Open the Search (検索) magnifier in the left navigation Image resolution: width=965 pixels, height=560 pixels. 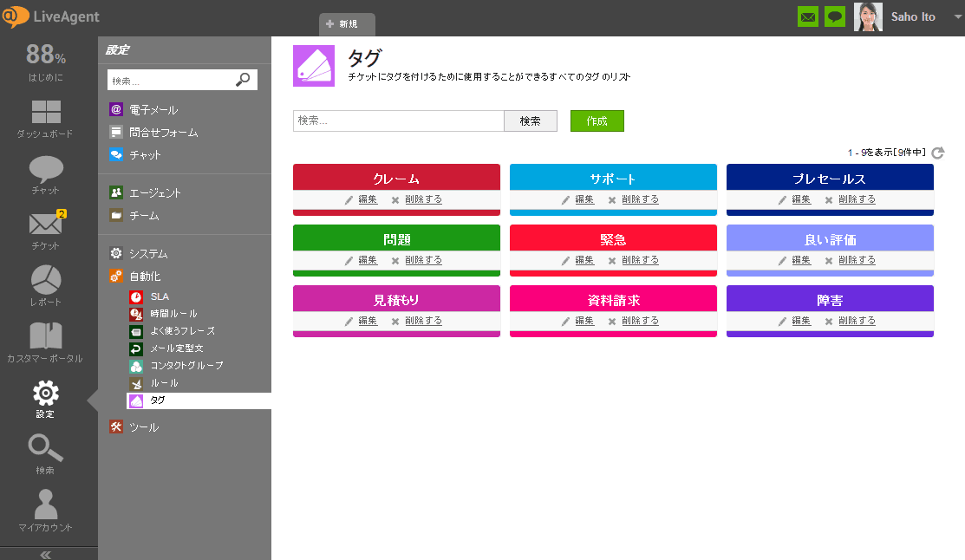point(46,448)
